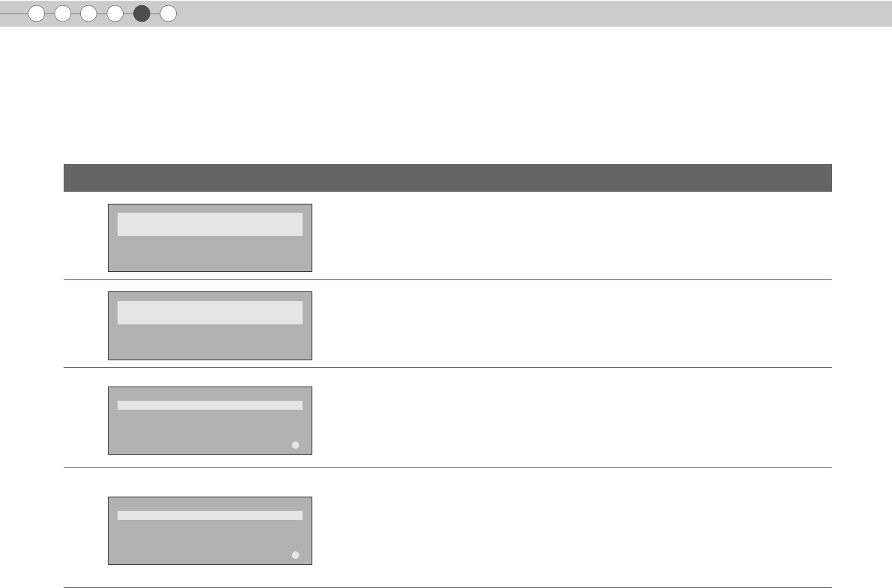
Task: Open the thin light bar in fourth panel
Action: (210, 515)
